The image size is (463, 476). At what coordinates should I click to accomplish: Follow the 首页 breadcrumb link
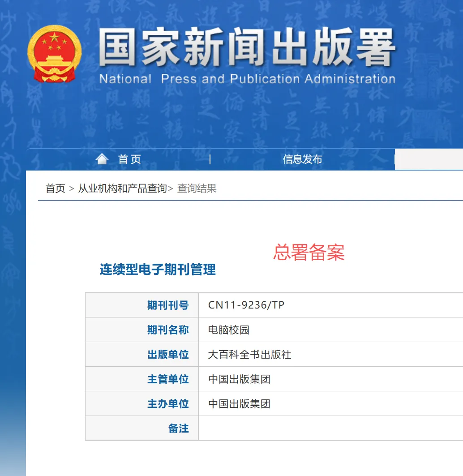pos(55,189)
